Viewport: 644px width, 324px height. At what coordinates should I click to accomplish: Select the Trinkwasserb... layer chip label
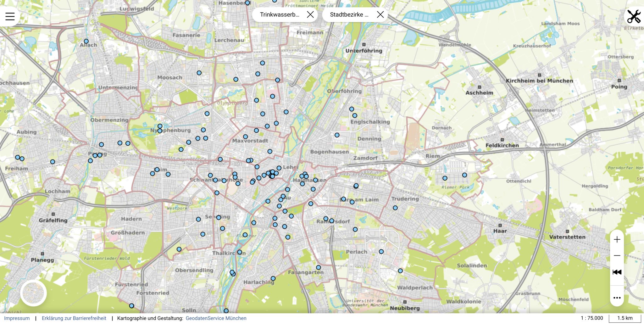(280, 14)
